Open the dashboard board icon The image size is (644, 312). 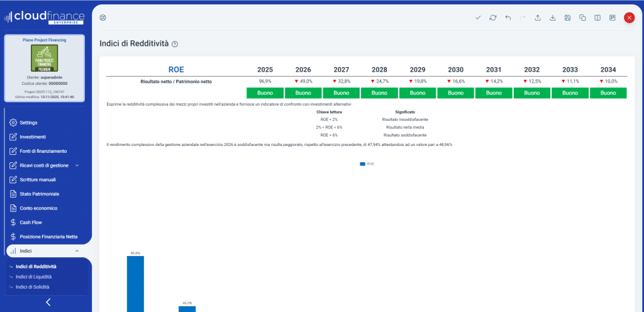pos(612,18)
